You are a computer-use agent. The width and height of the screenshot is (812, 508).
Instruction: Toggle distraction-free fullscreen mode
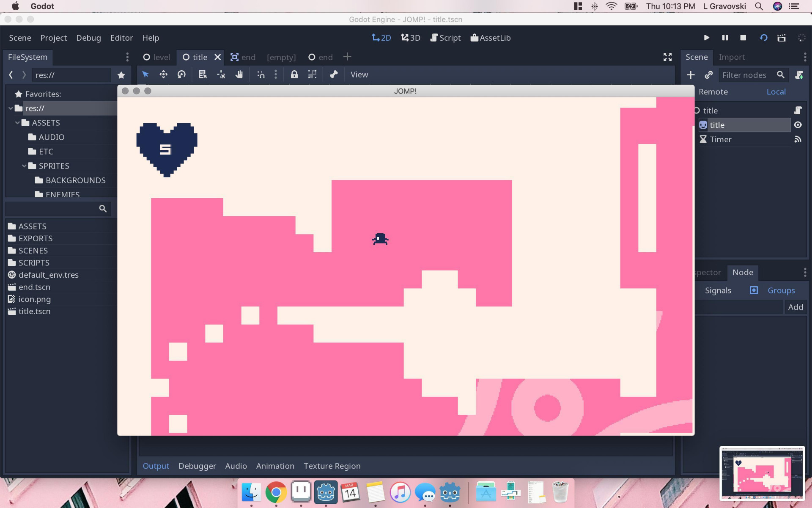(x=667, y=57)
